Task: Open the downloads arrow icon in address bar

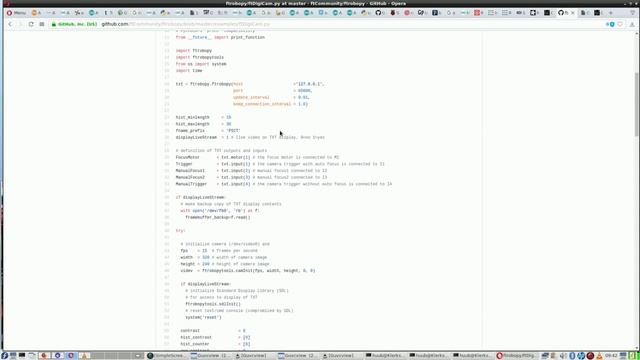Action: (632, 24)
